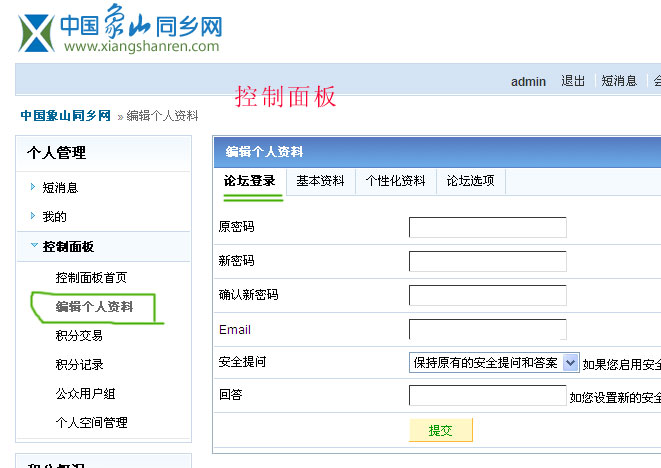Image resolution: width=661 pixels, height=468 pixels.
Task: Open 积分交易 in the sidebar
Action: pos(79,335)
